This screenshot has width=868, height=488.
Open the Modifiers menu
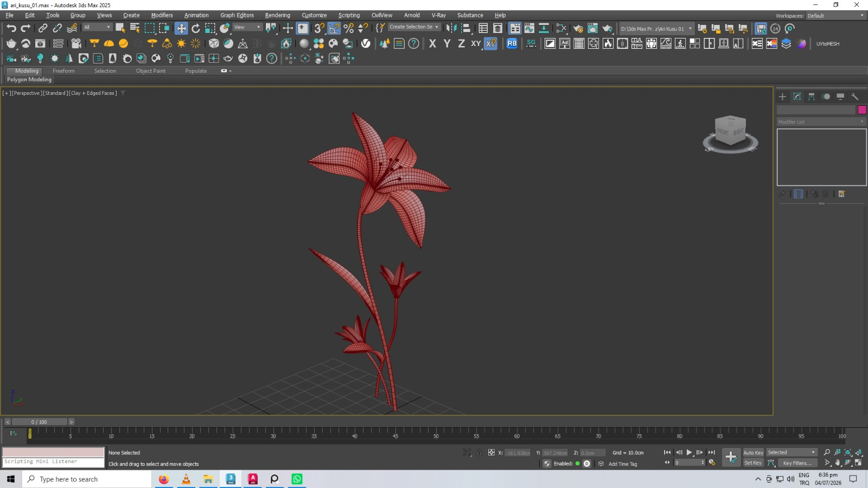click(162, 15)
